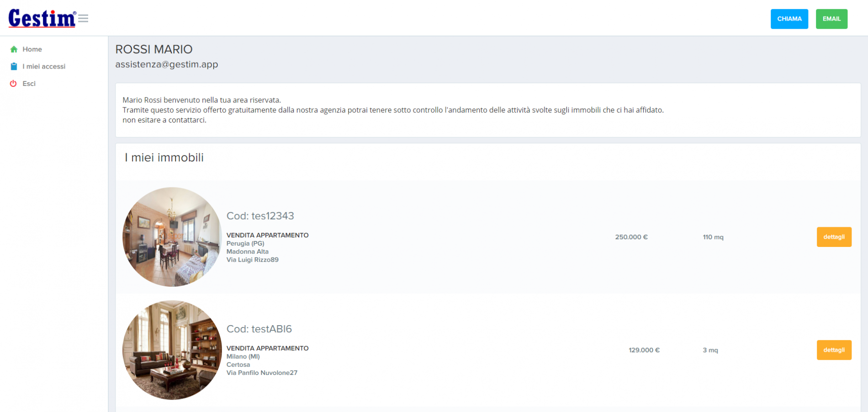Click the Gestim logo
This screenshot has width=868, height=412.
[x=42, y=18]
